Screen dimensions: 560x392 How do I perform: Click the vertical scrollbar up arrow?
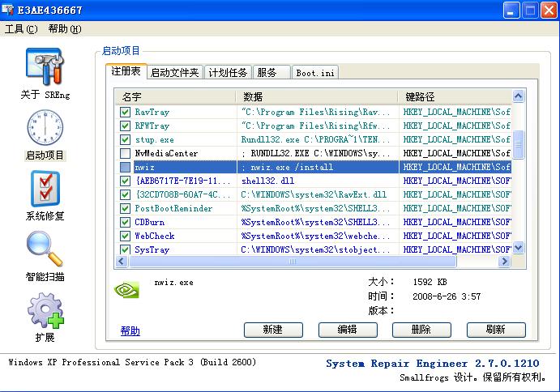coord(518,96)
